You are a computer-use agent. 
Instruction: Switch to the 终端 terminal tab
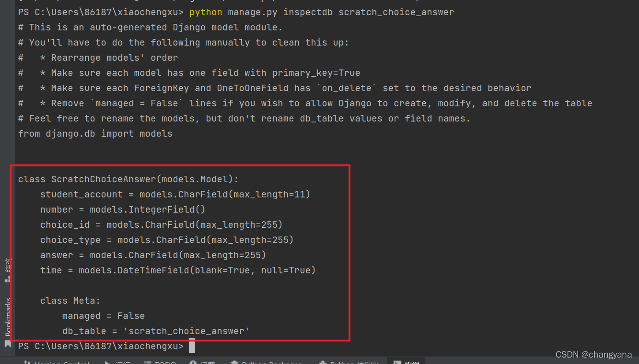pos(405,362)
